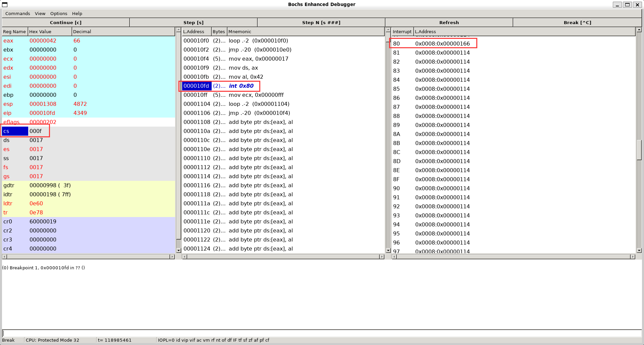Viewport: 644px width, 345px height.
Task: Click the IDT pane scroll-left arrow
Action: pos(394,257)
